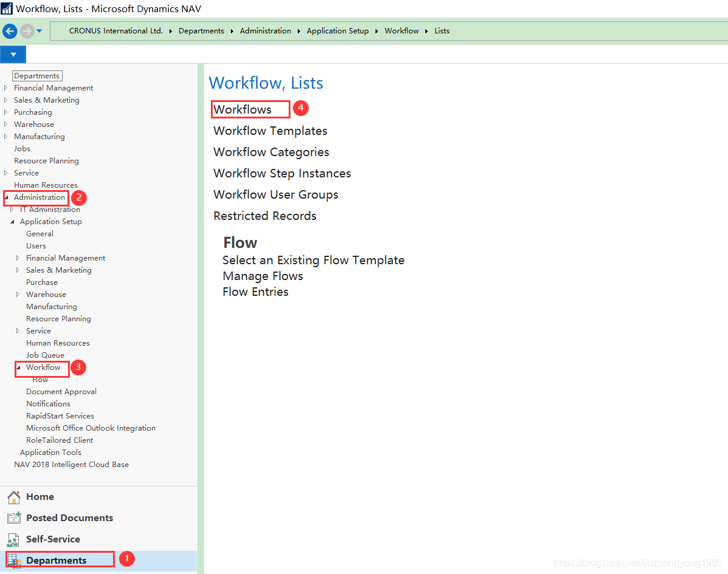Expand Service under Application Setup
Image resolution: width=728 pixels, height=574 pixels.
18,331
